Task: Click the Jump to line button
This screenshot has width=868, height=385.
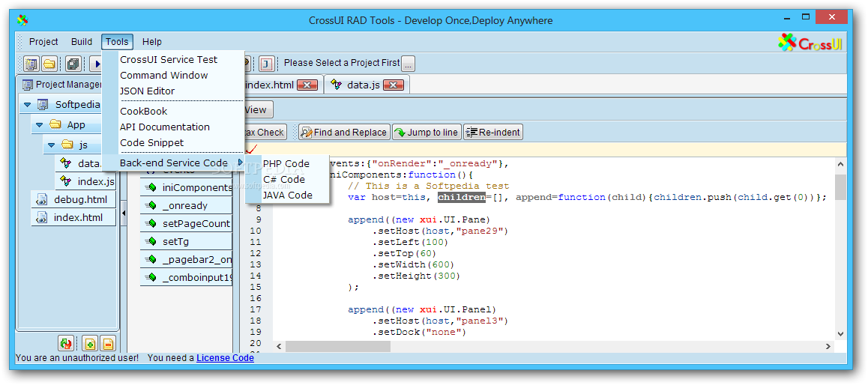Action: [x=427, y=133]
